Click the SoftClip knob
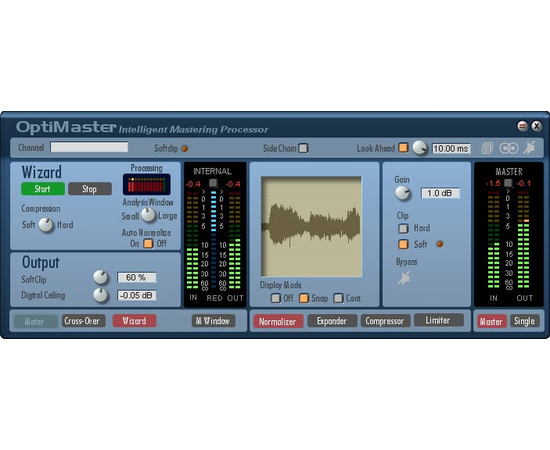Viewport: 550px width, 450px height. pos(101,277)
